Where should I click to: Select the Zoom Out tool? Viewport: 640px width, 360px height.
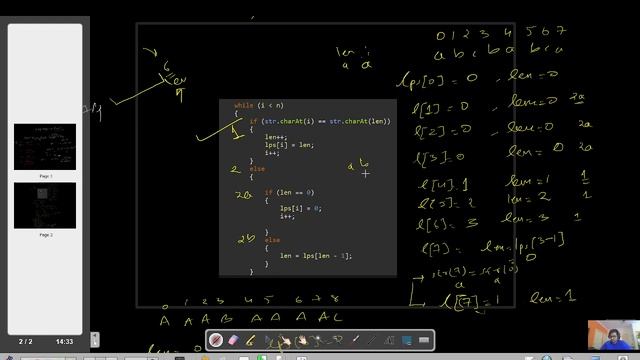click(337, 340)
